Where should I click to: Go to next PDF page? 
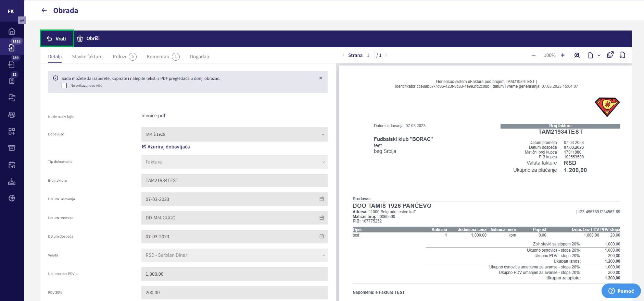pos(386,55)
